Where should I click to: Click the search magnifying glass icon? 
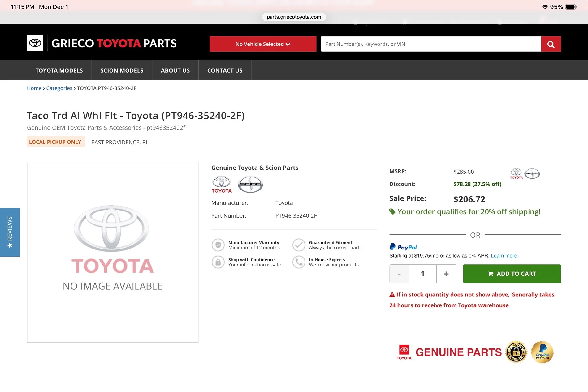[551, 44]
